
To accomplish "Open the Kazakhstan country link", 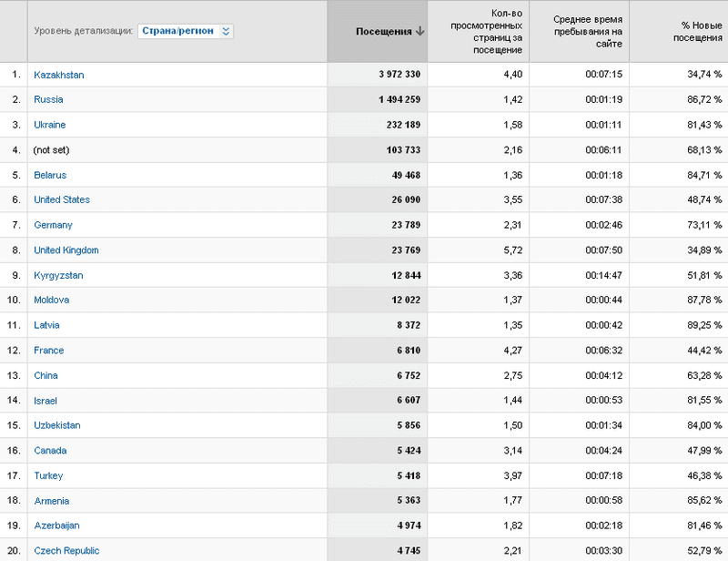I will [x=59, y=75].
